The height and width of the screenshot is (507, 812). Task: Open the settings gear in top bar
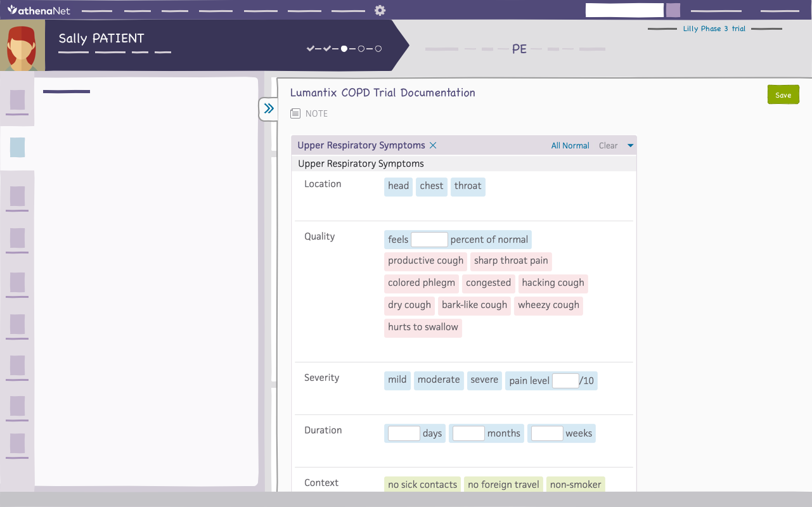coord(380,10)
